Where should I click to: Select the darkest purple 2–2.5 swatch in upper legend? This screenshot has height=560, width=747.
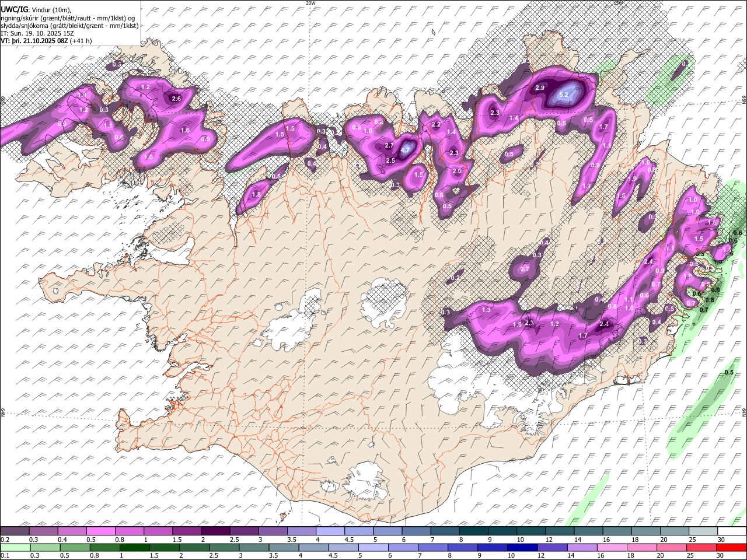[215, 531]
